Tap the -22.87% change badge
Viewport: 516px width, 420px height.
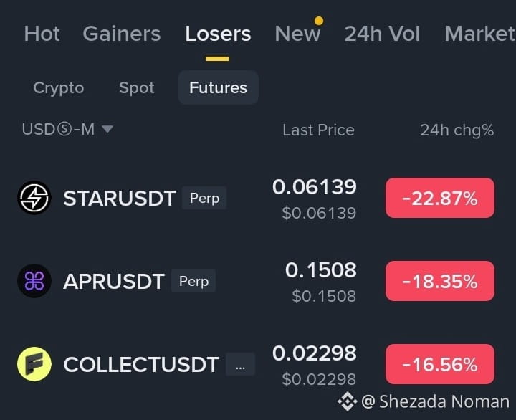440,198
